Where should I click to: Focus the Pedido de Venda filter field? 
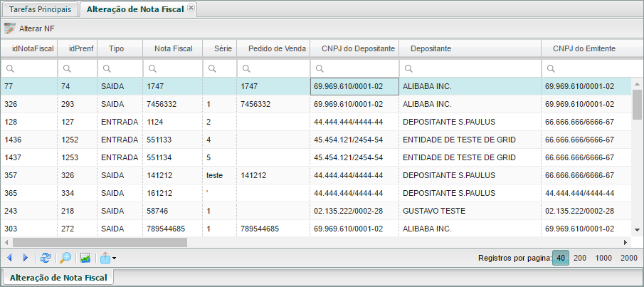coord(273,68)
